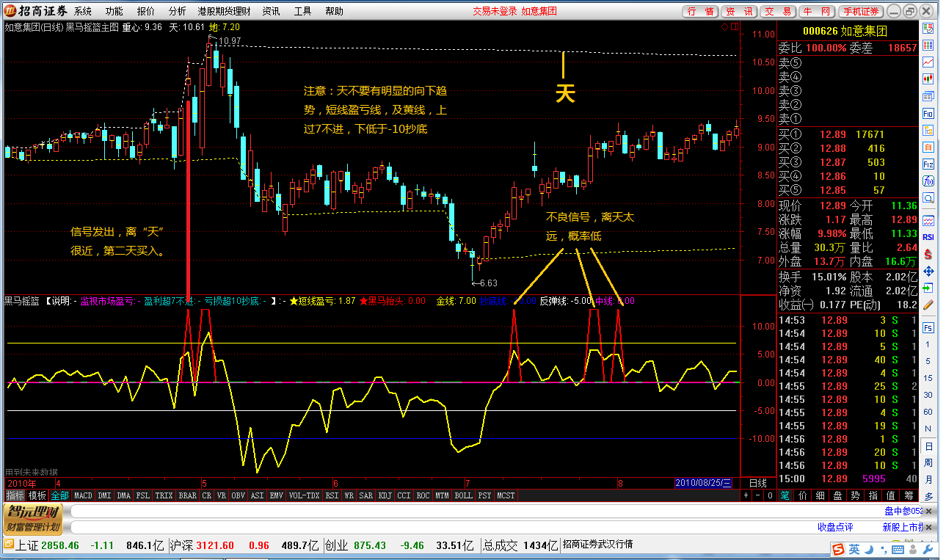Select the 全部 indicator tab

click(59, 495)
